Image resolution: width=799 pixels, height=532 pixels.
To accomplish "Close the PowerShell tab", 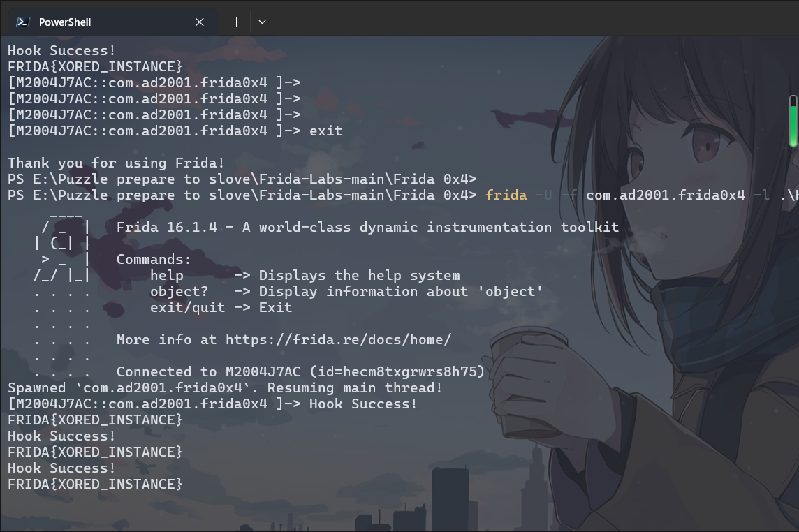I will [200, 22].
